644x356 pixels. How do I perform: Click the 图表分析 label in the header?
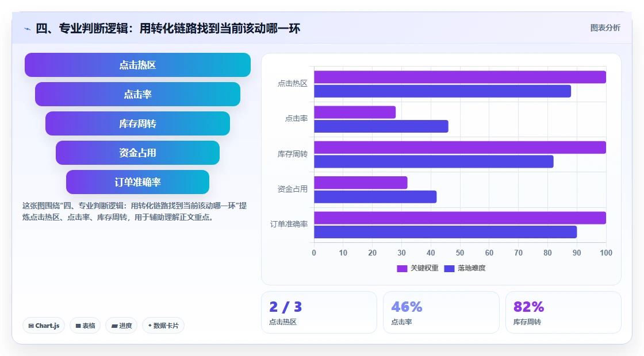[x=605, y=28]
